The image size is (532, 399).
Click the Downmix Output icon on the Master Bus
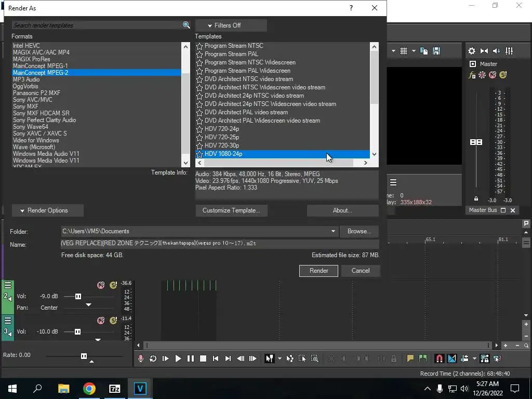coord(484,51)
